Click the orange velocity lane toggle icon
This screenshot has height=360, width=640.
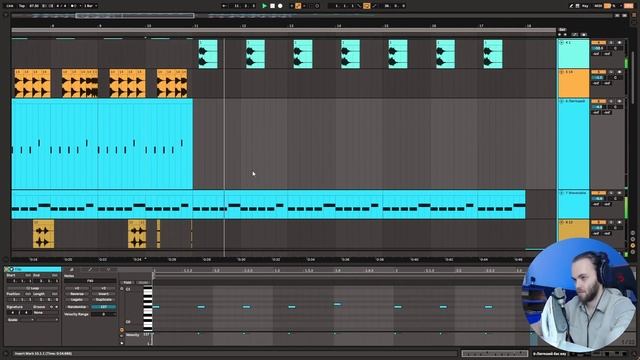click(x=122, y=330)
